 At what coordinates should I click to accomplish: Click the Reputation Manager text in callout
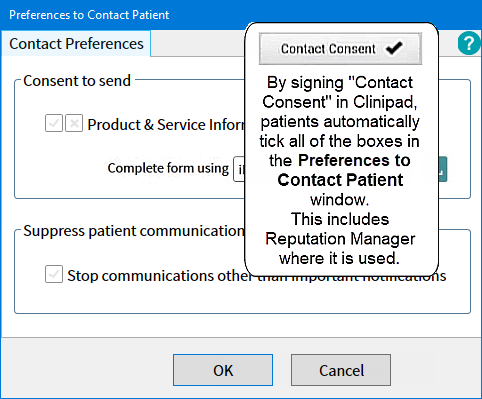coord(340,239)
